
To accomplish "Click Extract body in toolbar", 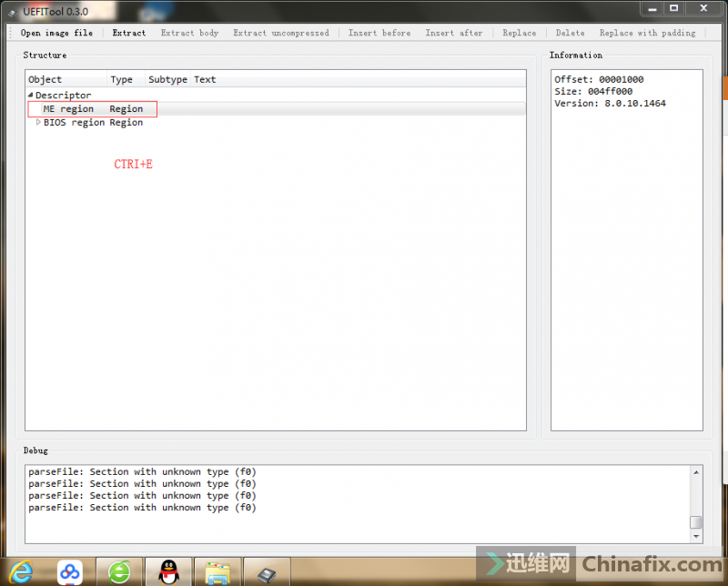I will [x=189, y=33].
